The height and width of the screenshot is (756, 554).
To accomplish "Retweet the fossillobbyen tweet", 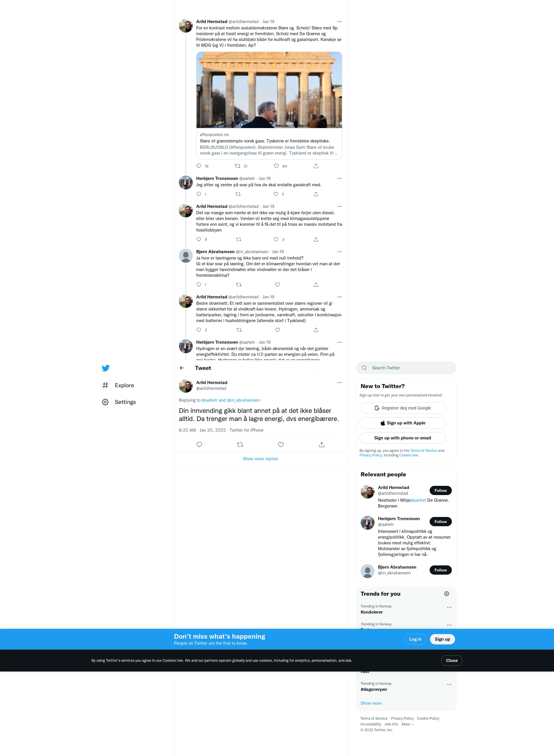I will coord(239,239).
